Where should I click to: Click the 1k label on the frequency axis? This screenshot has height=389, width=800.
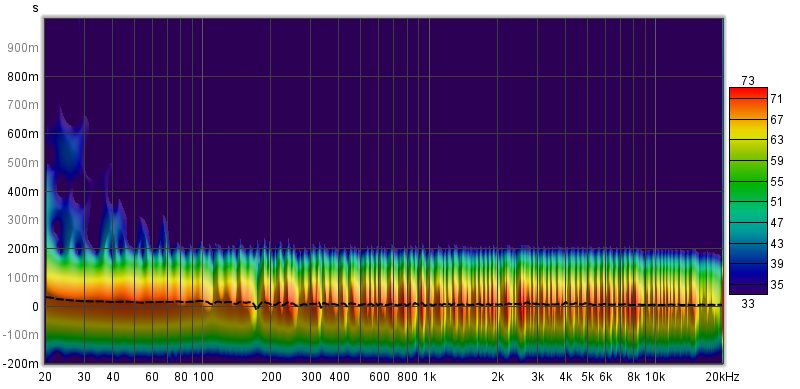click(x=430, y=378)
